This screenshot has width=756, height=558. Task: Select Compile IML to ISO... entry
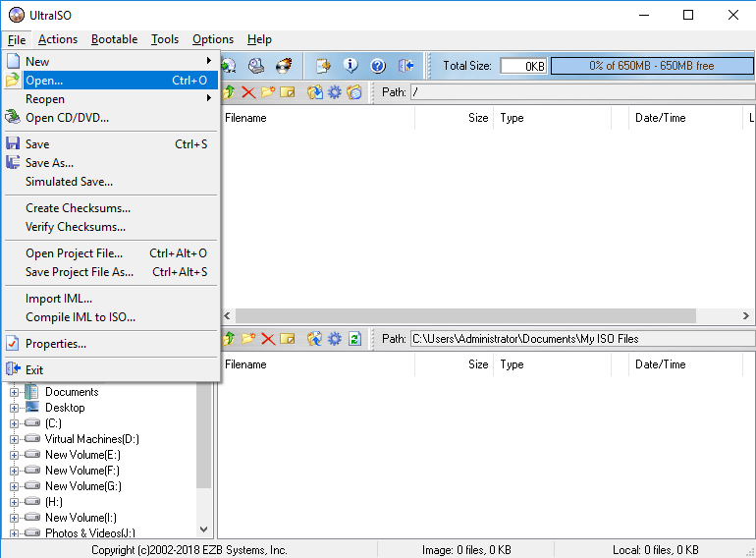[111, 317]
